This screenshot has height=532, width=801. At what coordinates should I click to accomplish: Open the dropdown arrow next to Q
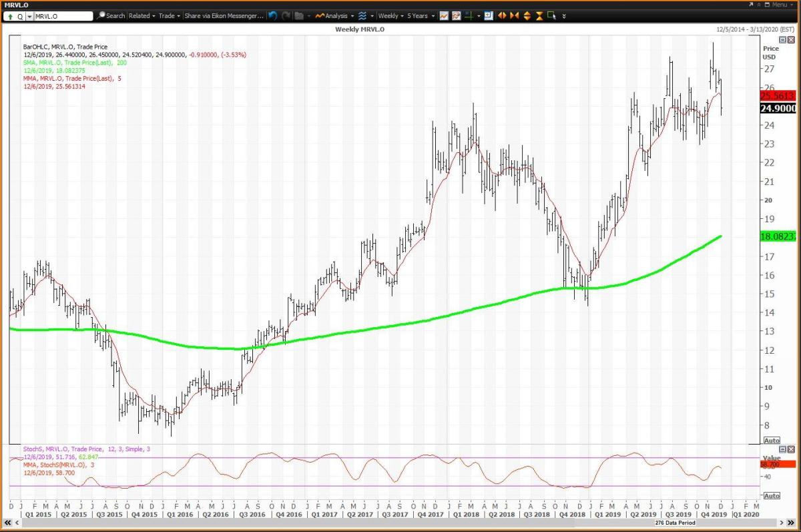[x=29, y=16]
